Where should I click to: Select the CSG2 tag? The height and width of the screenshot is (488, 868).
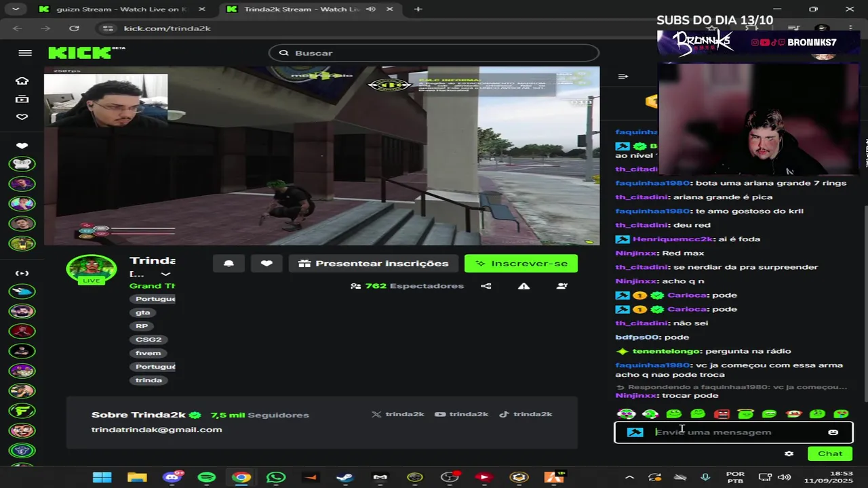click(149, 340)
